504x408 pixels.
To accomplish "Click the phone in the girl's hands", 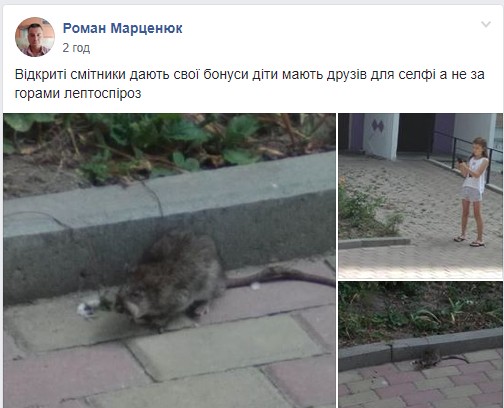I will click(x=460, y=160).
